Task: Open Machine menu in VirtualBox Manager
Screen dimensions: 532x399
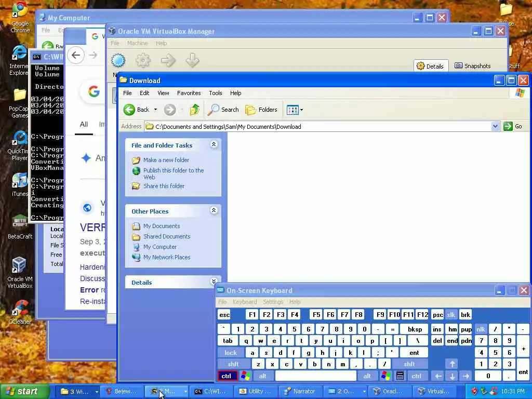Action: click(x=137, y=43)
